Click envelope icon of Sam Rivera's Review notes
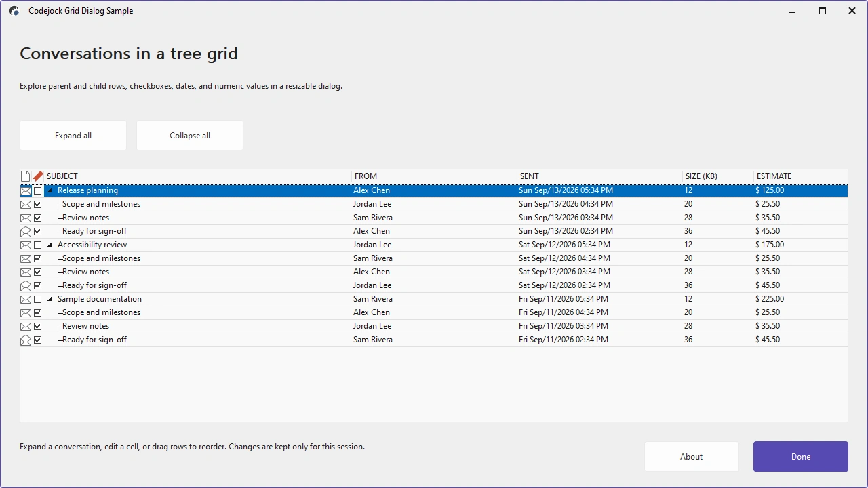Viewport: 868px width, 488px height. (x=26, y=218)
